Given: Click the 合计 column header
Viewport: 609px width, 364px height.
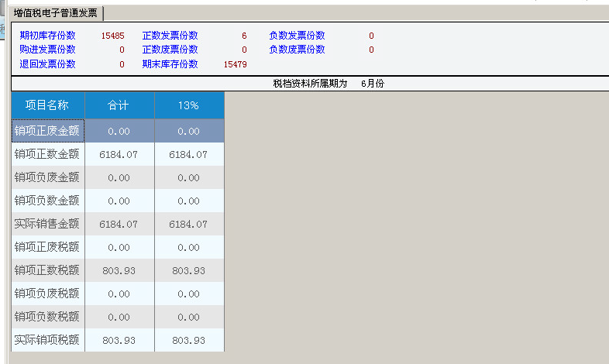Looking at the screenshot, I should tap(119, 105).
